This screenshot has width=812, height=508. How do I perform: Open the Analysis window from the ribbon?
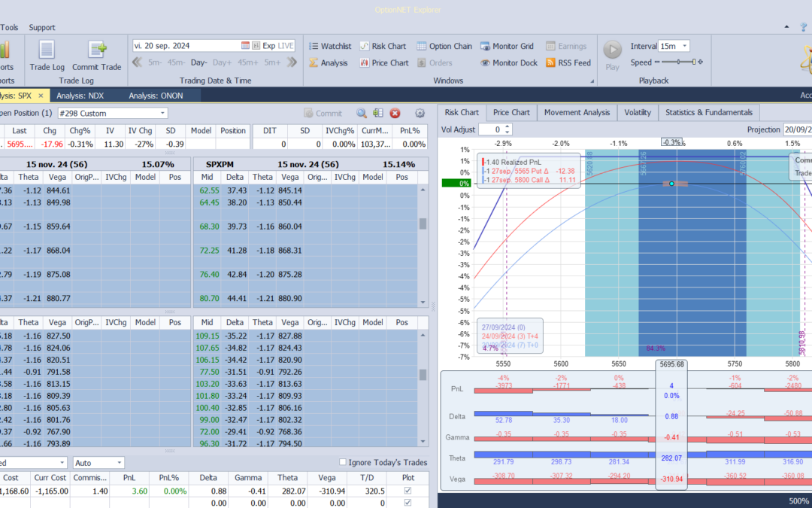[329, 62]
